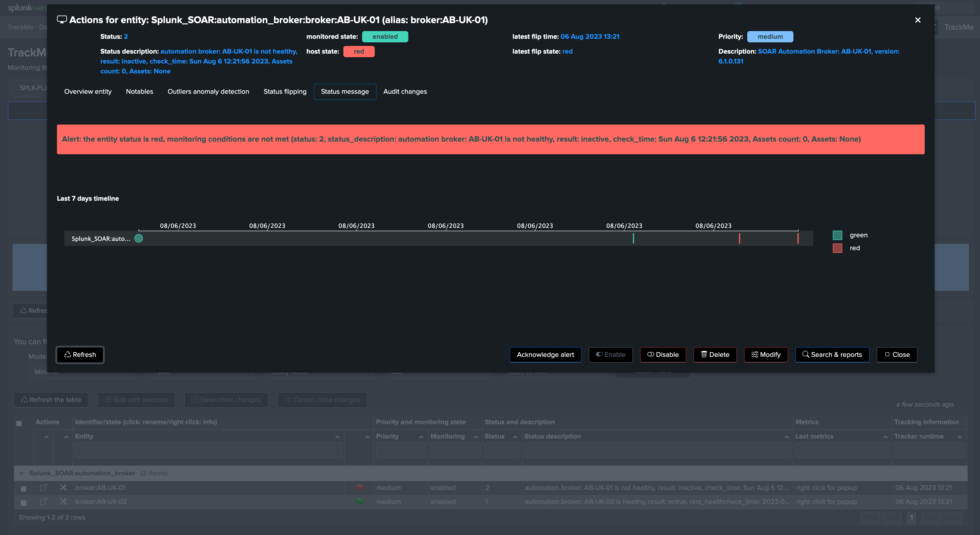Image resolution: width=980 pixels, height=535 pixels.
Task: Acknowledge the alert
Action: 545,355
